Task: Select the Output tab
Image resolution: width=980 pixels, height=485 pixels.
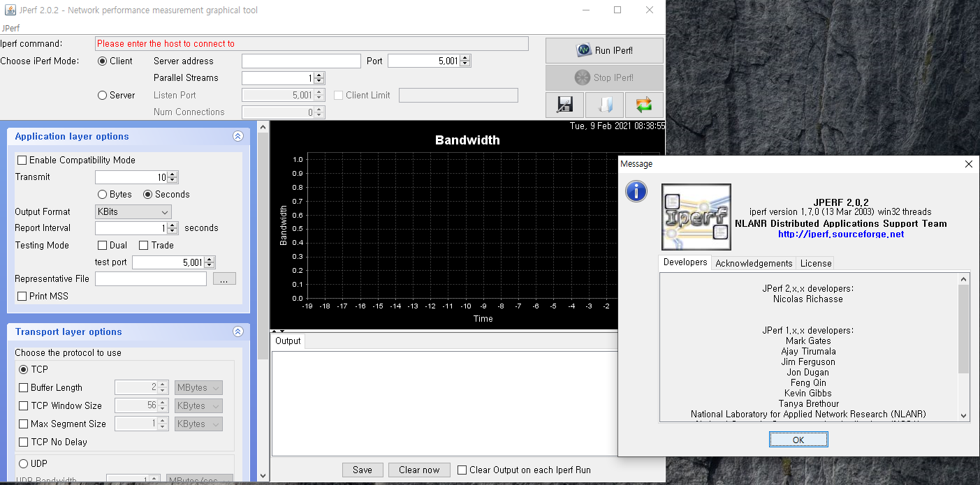Action: (x=288, y=341)
